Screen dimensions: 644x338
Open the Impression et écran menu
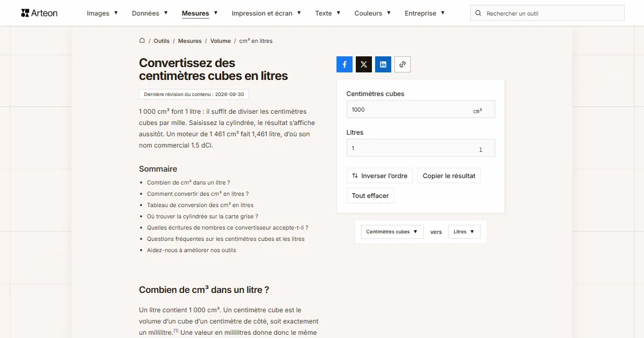click(266, 13)
